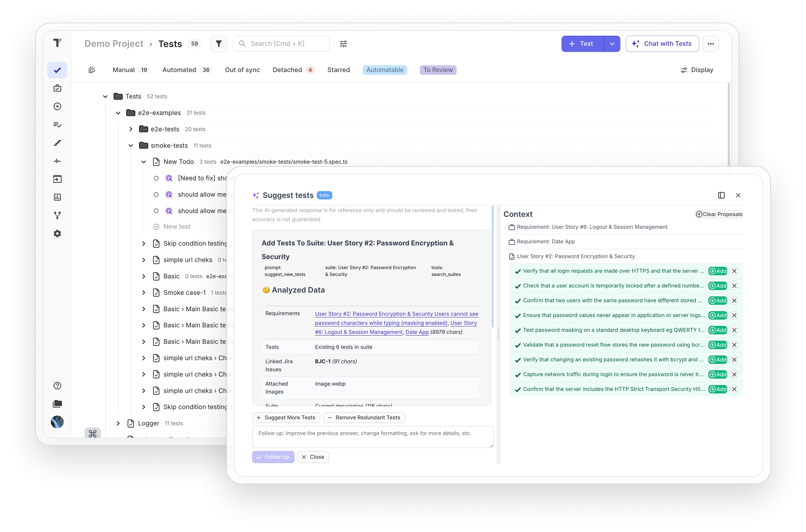Select the To Review filter tag
This screenshot has height=532, width=806.
tap(438, 70)
